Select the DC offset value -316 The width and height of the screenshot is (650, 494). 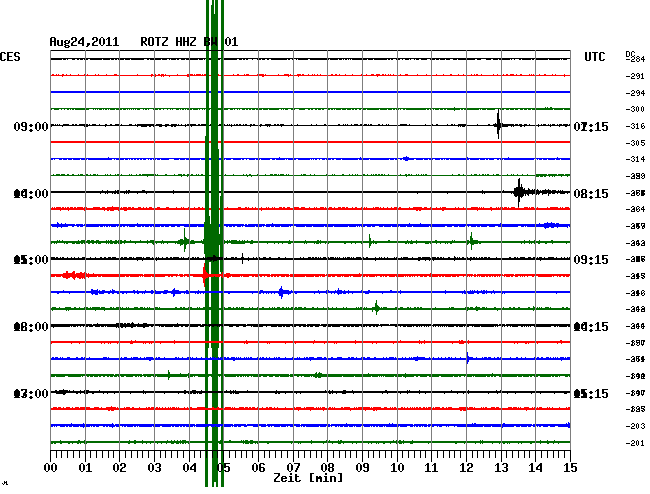coord(635,126)
